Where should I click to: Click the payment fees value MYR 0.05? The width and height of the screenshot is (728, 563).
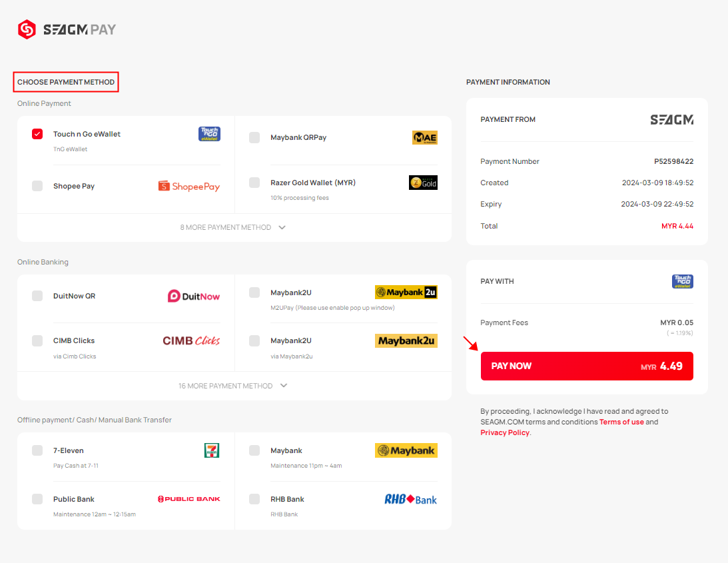(677, 322)
